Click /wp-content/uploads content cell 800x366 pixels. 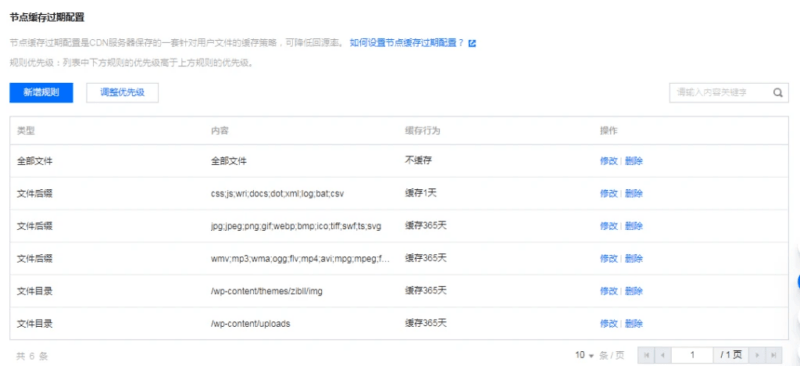pos(251,324)
